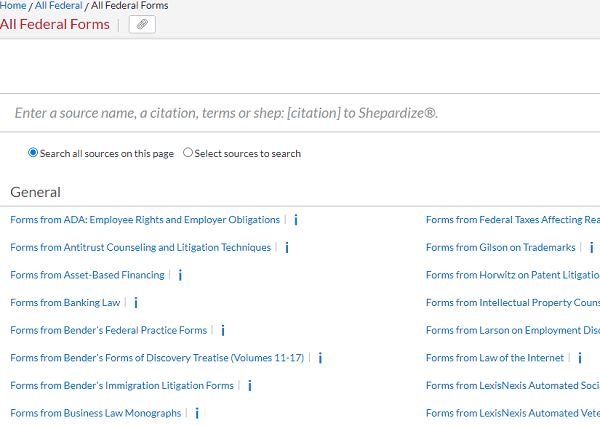
Task: Open info icon for Bender's Federal Practice Forms
Action: pos(223,330)
